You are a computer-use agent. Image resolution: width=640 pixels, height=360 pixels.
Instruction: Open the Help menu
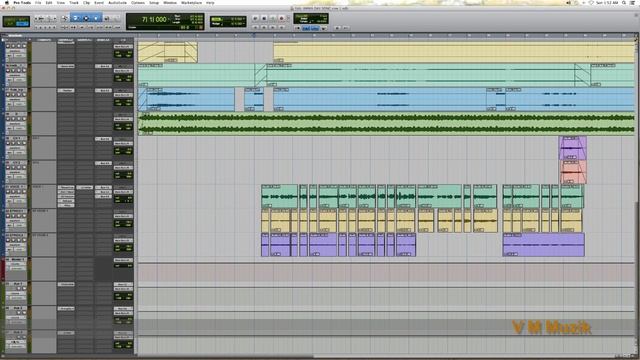(x=210, y=2)
